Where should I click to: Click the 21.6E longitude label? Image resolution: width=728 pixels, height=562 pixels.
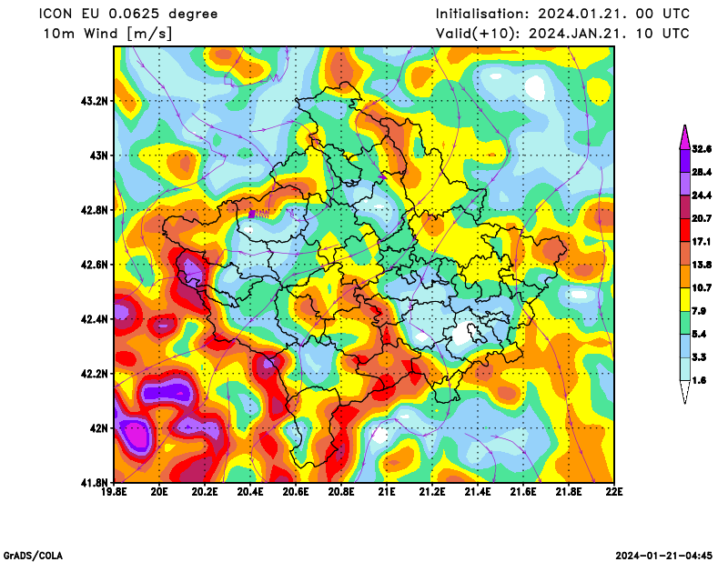[524, 492]
